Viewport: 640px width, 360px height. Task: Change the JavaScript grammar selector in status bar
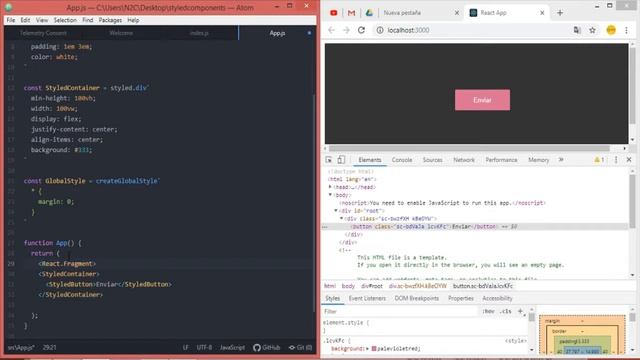coord(232,348)
